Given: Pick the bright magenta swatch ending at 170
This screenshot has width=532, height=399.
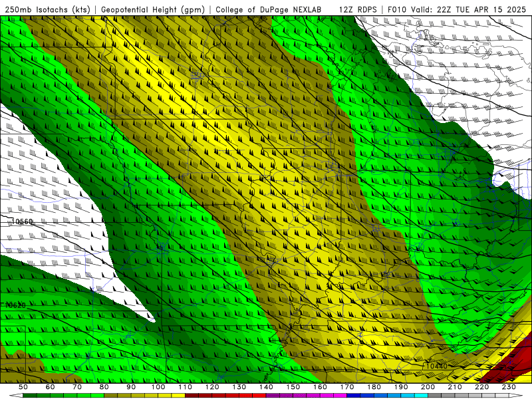Looking at the screenshot, I should (x=340, y=396).
